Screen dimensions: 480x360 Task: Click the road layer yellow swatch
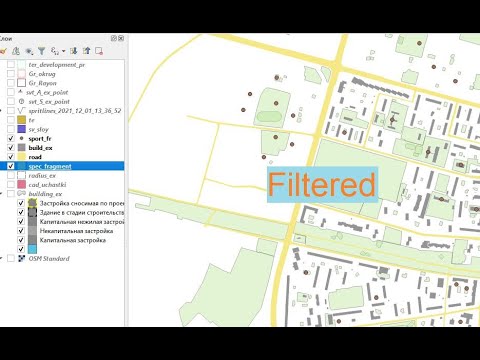pyautogui.click(x=22, y=157)
